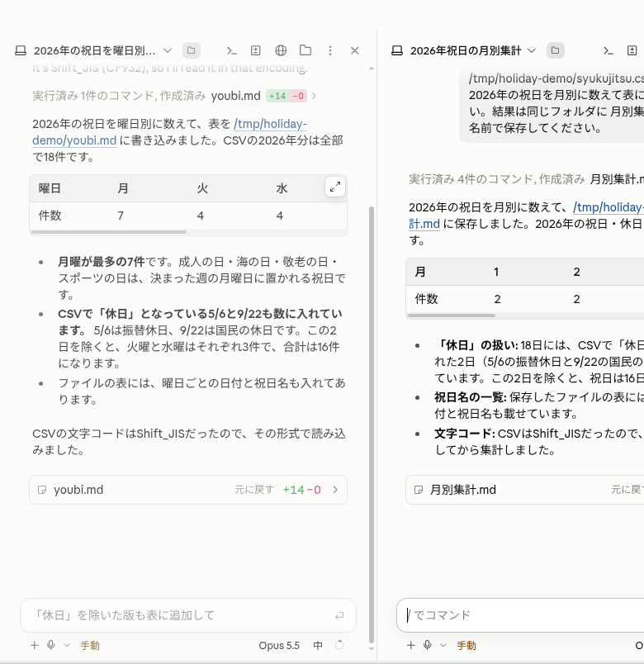The height and width of the screenshot is (664, 644).
Task: Click the youbi.md file card name
Action: point(78,490)
